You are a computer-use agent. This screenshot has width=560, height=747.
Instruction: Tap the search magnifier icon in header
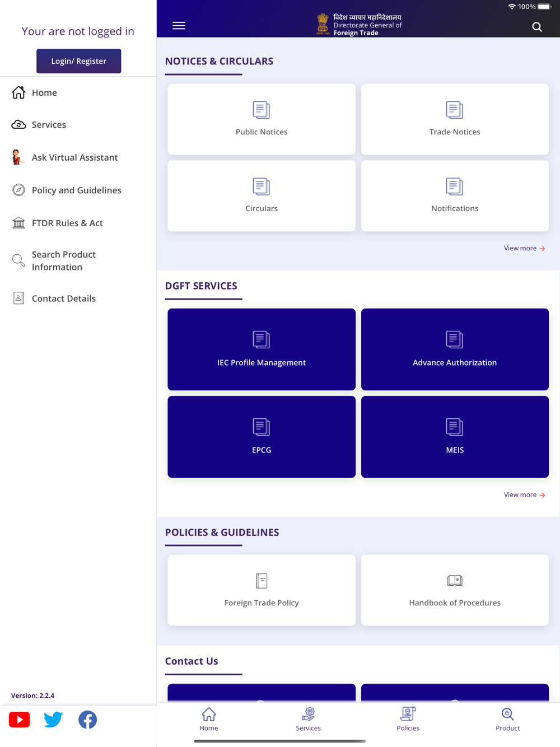[537, 27]
